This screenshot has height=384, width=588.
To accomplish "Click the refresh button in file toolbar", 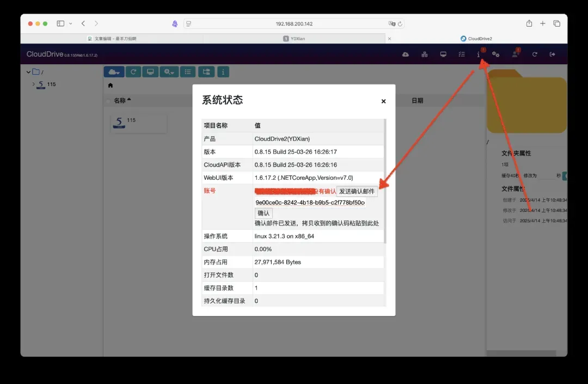I will coord(133,72).
